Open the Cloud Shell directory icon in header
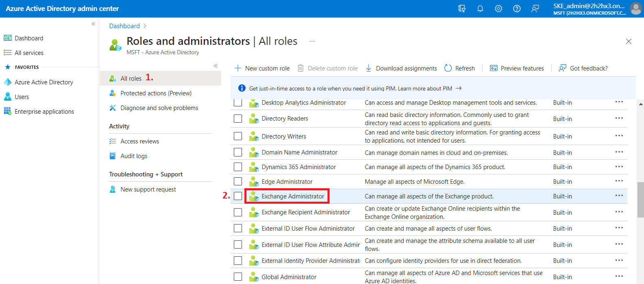 click(462, 9)
